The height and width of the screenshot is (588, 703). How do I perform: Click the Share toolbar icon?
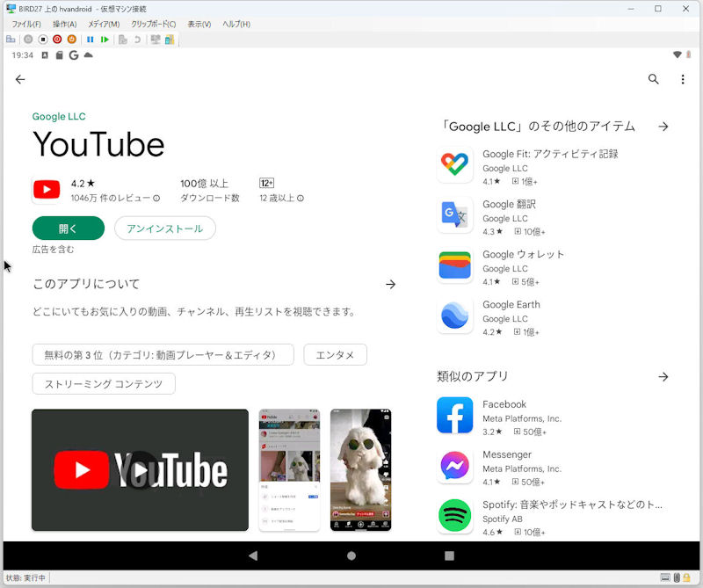(170, 40)
